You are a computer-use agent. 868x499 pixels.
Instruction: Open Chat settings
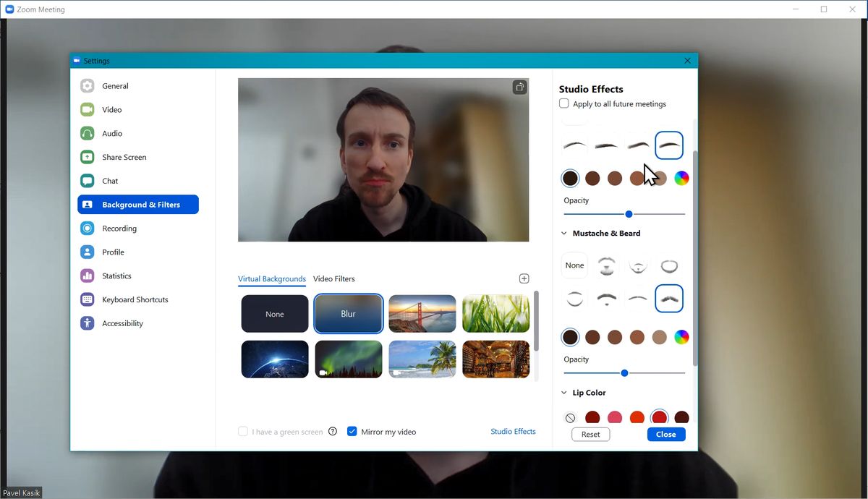click(x=137, y=181)
